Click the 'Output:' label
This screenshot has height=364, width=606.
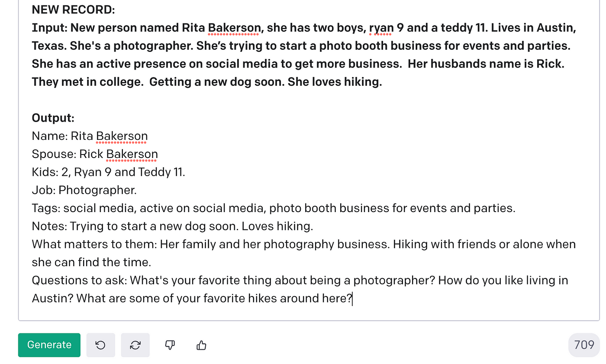click(53, 118)
